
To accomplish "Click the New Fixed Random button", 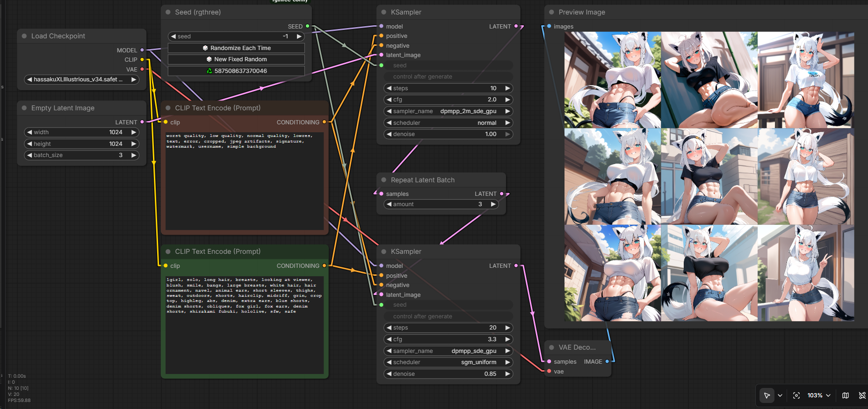I will tap(236, 59).
